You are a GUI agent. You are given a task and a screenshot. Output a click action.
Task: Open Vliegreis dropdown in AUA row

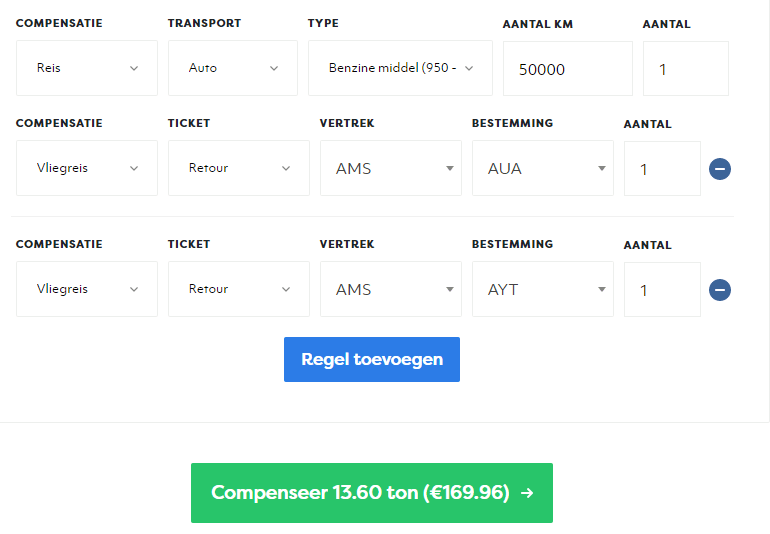[86, 168]
